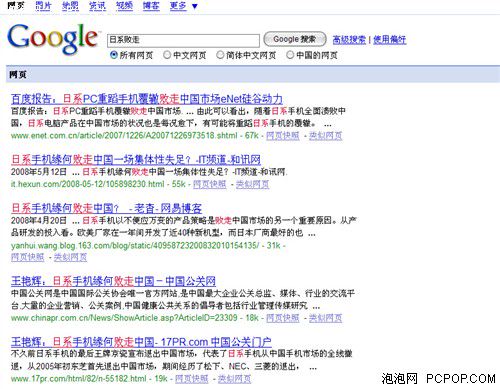This screenshot has height=389, width=500.
Task: Open the 博客 link in top navigation
Action: [x=151, y=5]
